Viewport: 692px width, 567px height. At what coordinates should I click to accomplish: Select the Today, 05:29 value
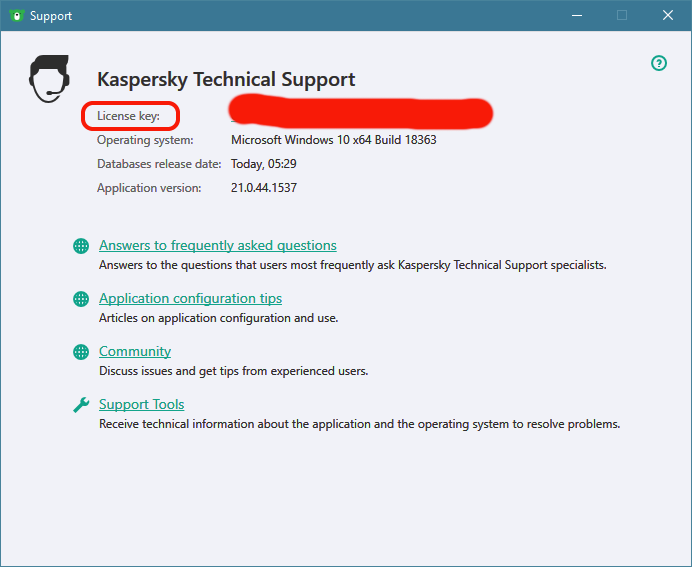(x=263, y=164)
